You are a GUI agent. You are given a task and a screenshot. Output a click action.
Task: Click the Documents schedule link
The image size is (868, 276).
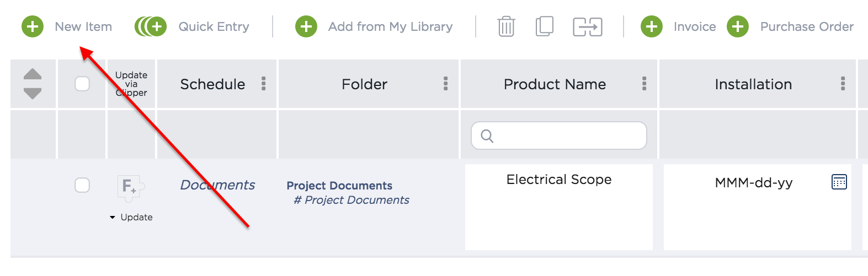point(217,185)
